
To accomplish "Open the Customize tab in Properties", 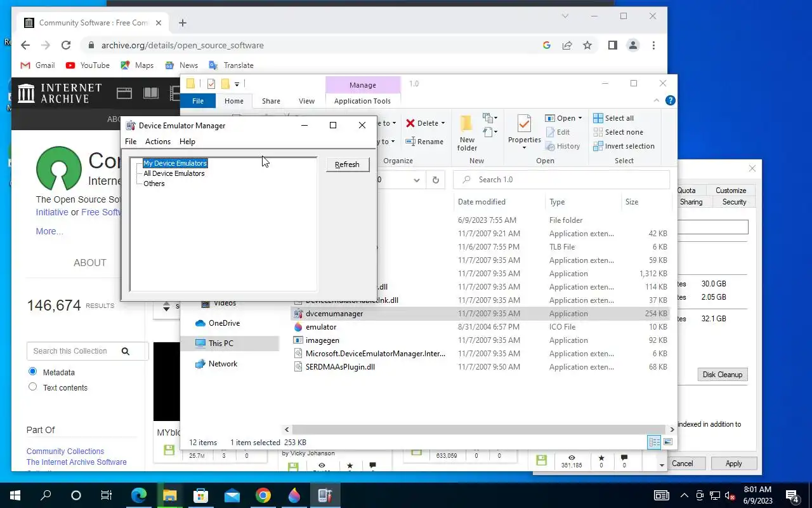I will pos(731,190).
